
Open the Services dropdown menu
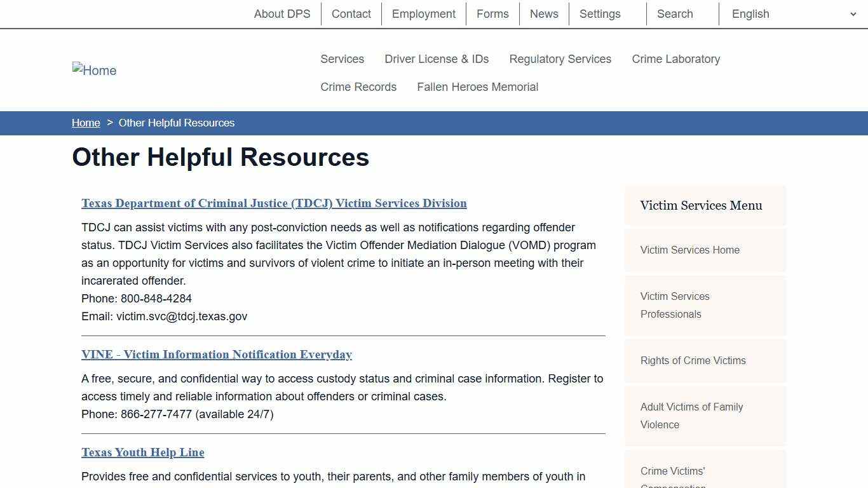(x=342, y=58)
